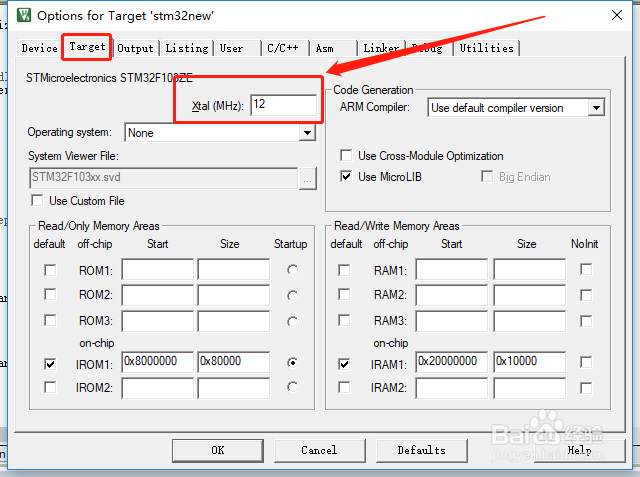The height and width of the screenshot is (477, 640).
Task: Select ROM1 Startup radio button
Action: tap(292, 270)
